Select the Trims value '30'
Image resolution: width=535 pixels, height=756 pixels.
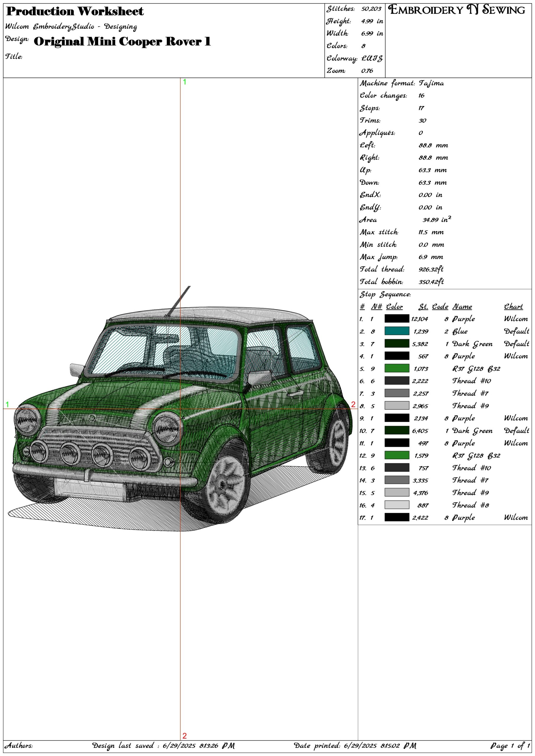[x=422, y=120]
